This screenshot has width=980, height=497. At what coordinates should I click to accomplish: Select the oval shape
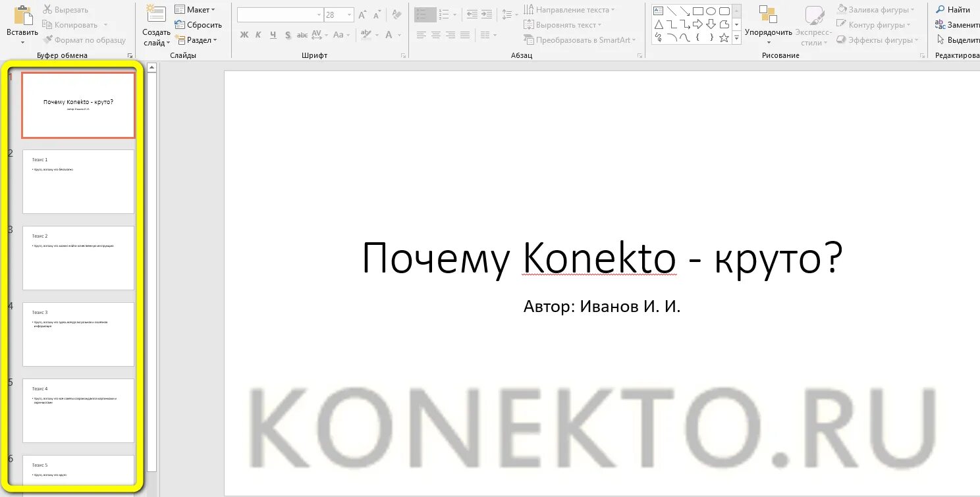click(711, 11)
